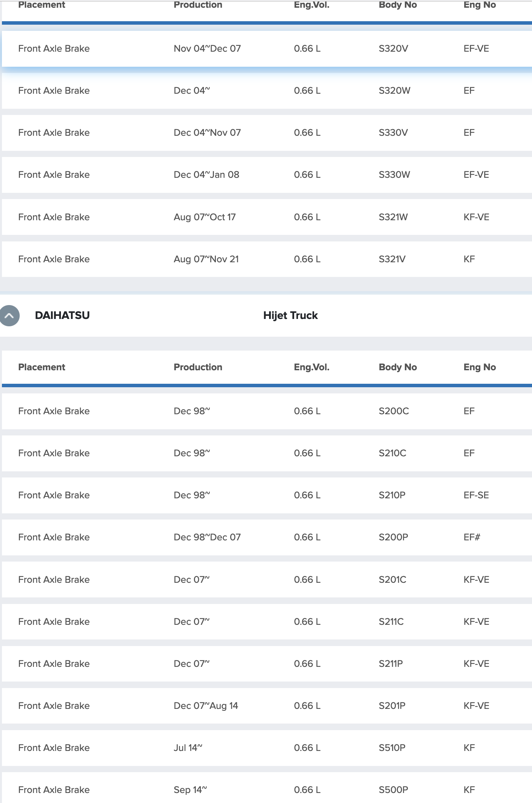
Task: Open the S330W EF-VE row
Action: [x=267, y=175]
